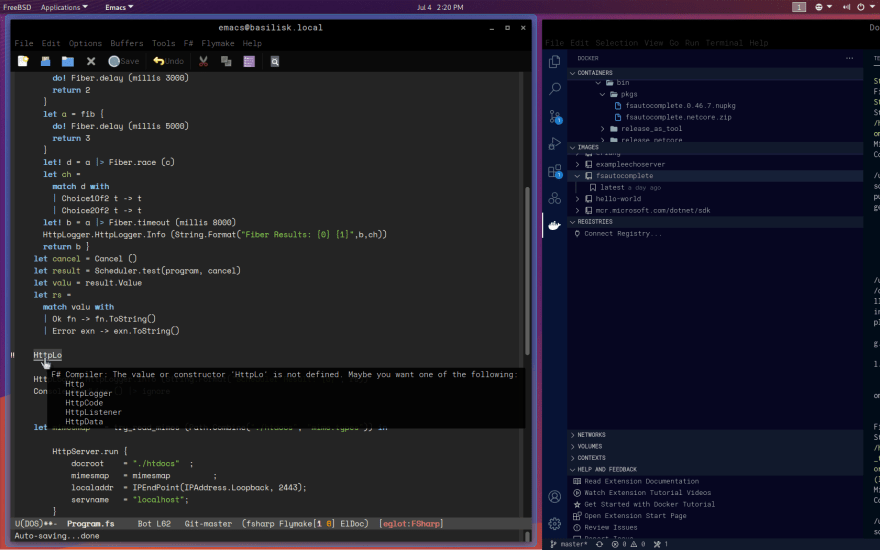Click Connect Registry... link
Image resolution: width=880 pixels, height=550 pixels.
pyautogui.click(x=623, y=233)
